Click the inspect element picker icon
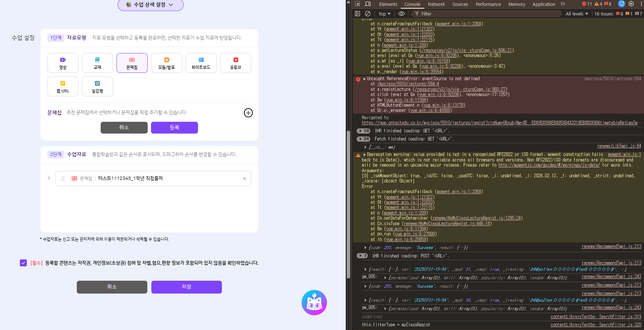Screen dimensions: 644x330 (x=357, y=4)
